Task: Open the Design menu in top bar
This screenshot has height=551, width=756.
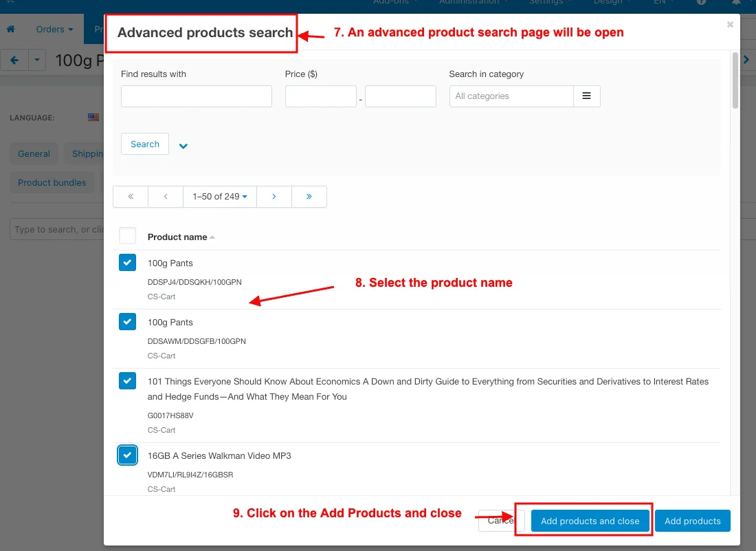Action: (x=612, y=2)
